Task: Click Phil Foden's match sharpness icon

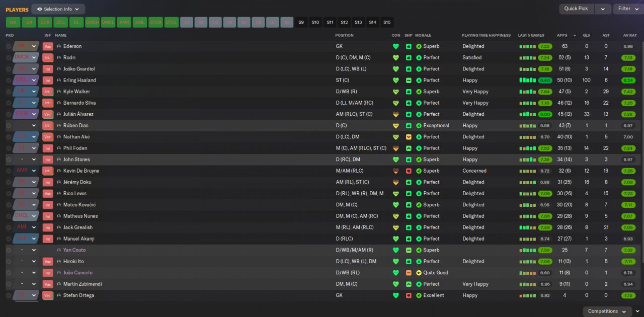Action: [409, 148]
